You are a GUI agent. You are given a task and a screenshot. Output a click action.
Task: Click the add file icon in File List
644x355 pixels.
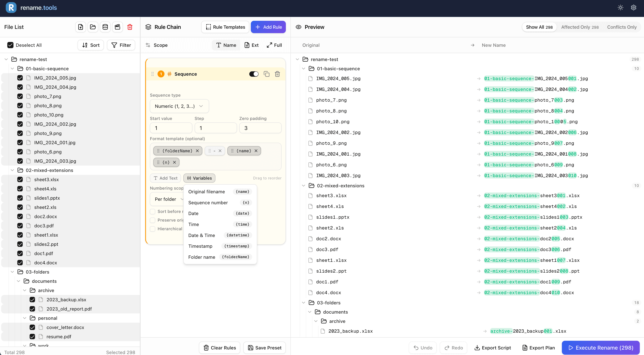coord(80,27)
